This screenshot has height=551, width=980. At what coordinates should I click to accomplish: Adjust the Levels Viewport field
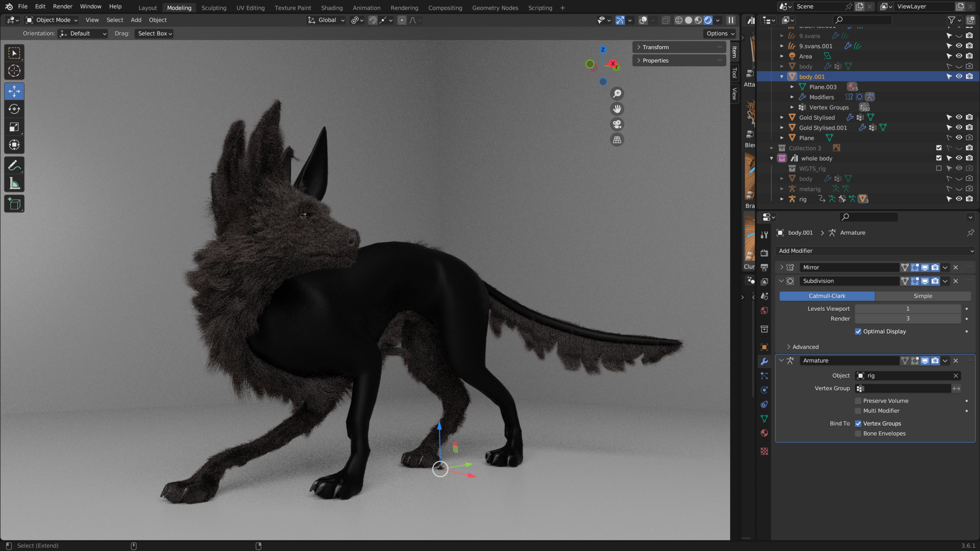(907, 308)
